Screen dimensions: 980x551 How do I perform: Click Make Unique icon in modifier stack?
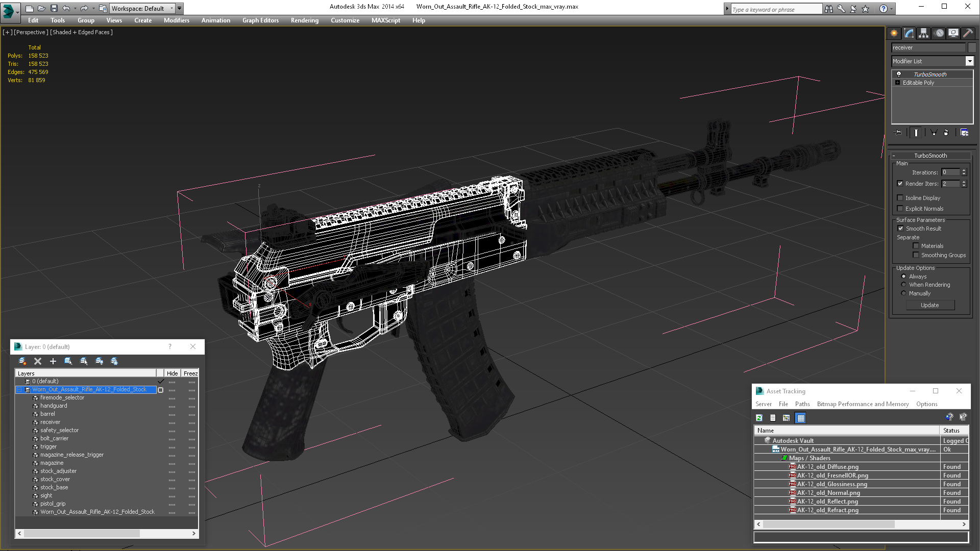(934, 133)
